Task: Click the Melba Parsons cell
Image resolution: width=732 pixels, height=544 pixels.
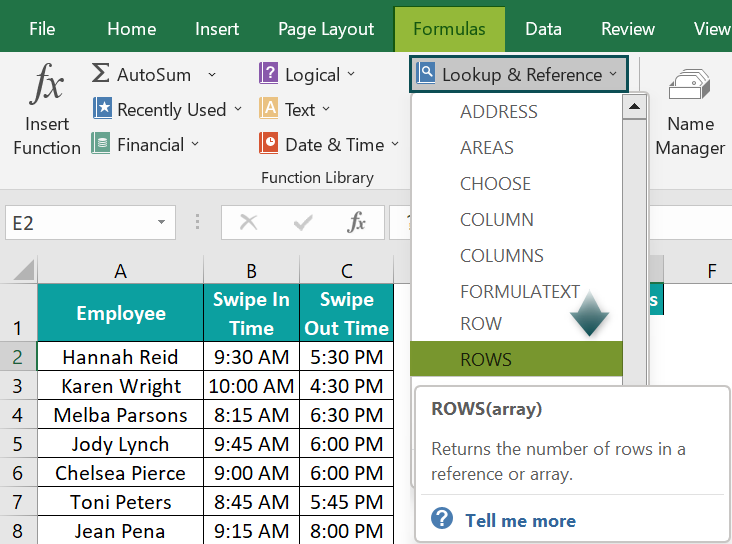Action: [120, 415]
